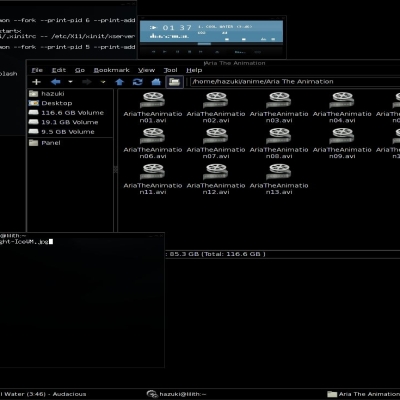
Task: Go back with the blue left arrow
Action: tap(56, 82)
